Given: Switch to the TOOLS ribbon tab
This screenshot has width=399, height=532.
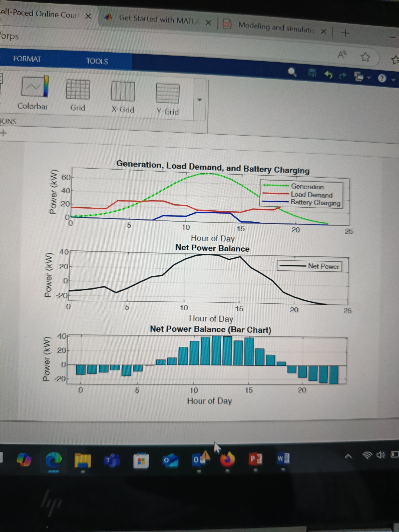Looking at the screenshot, I should pyautogui.click(x=97, y=61).
